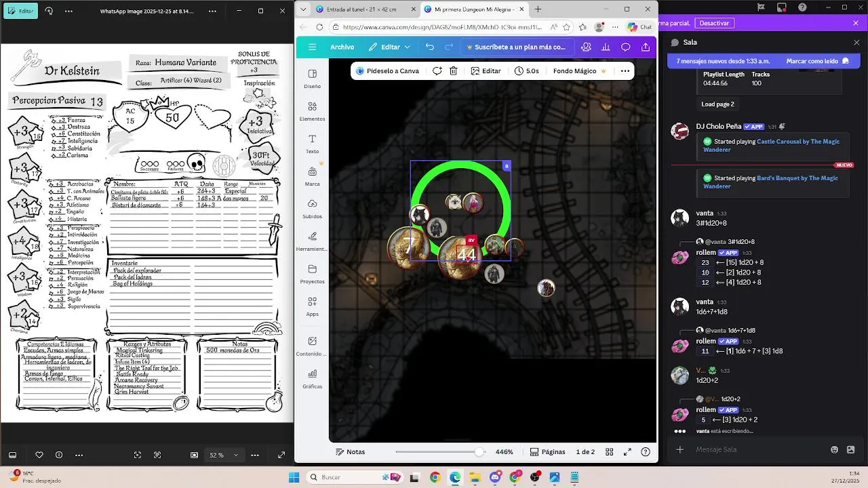Click the Canva share upload icon

646,47
